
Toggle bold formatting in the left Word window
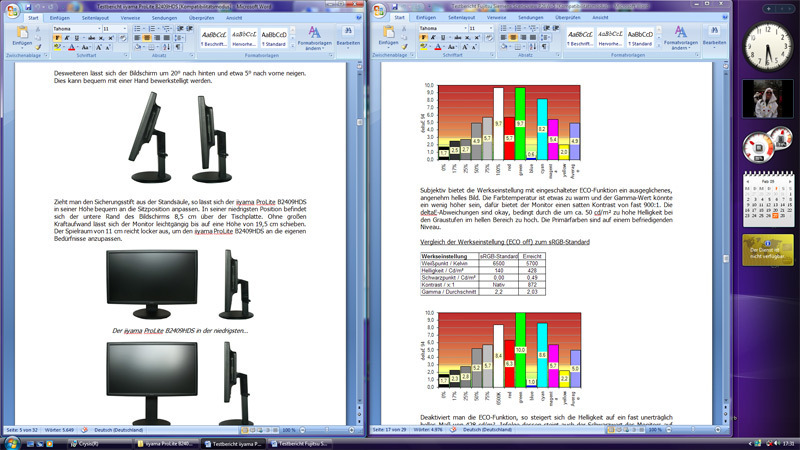(57, 38)
